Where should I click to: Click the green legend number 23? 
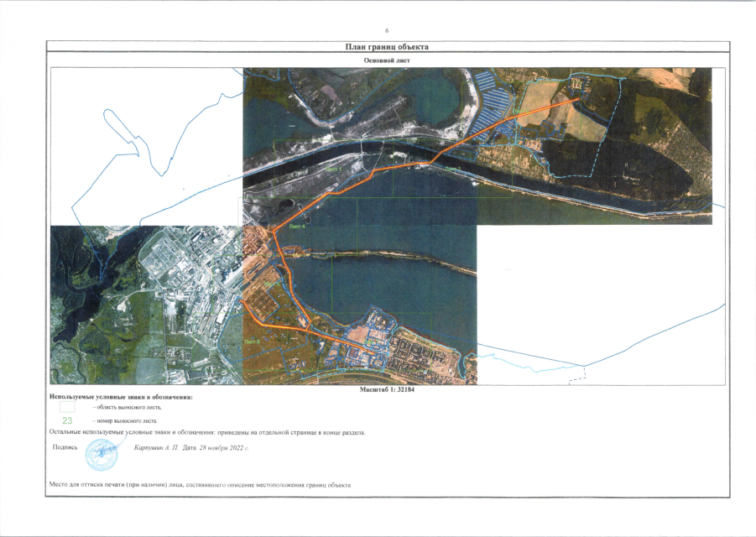tap(67, 420)
